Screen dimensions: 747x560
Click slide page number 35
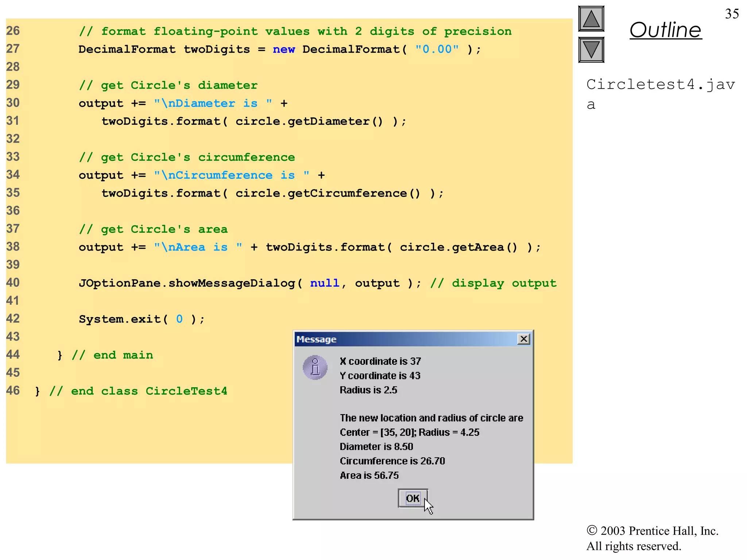click(x=732, y=14)
